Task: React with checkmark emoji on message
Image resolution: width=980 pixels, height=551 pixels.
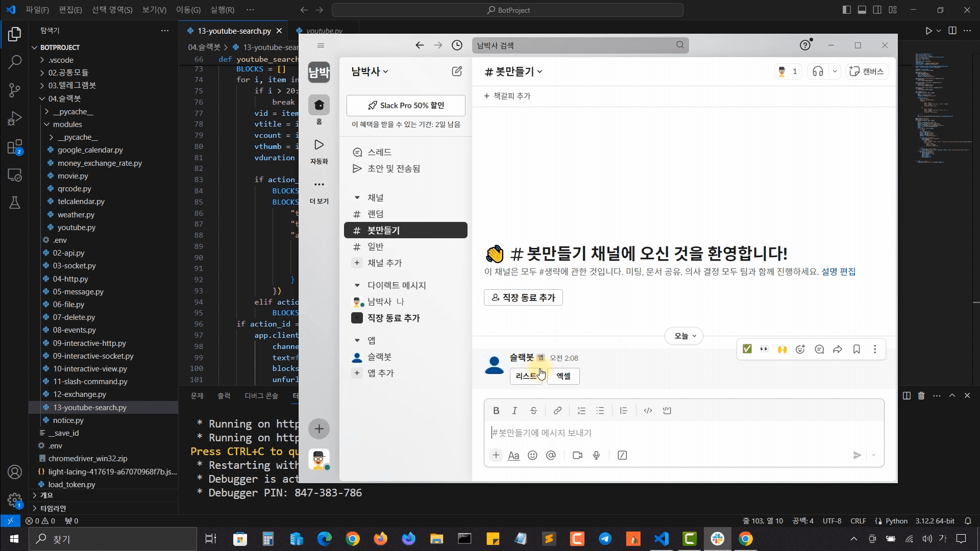Action: point(747,349)
